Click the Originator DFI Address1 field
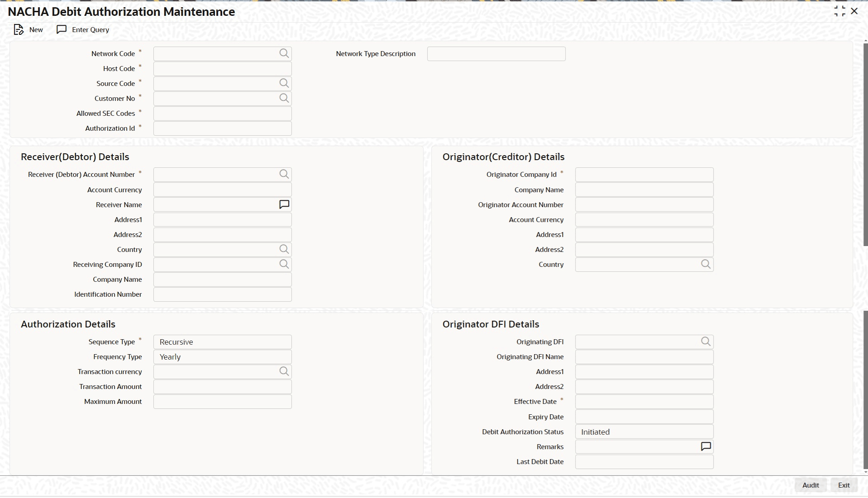The width and height of the screenshot is (868, 498). coord(644,372)
